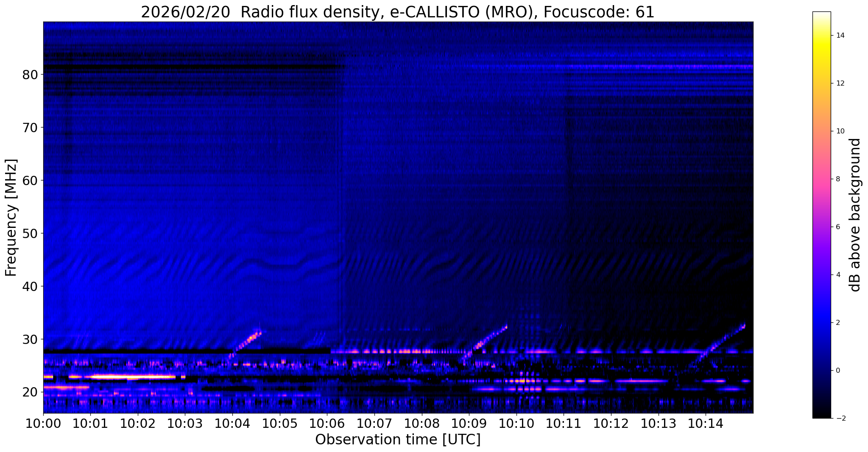Click the 10:03 time tick label

[185, 424]
